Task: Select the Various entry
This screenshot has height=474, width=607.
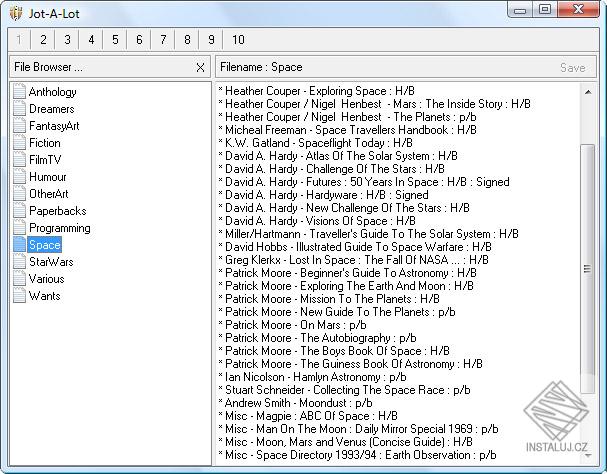Action: 46,279
